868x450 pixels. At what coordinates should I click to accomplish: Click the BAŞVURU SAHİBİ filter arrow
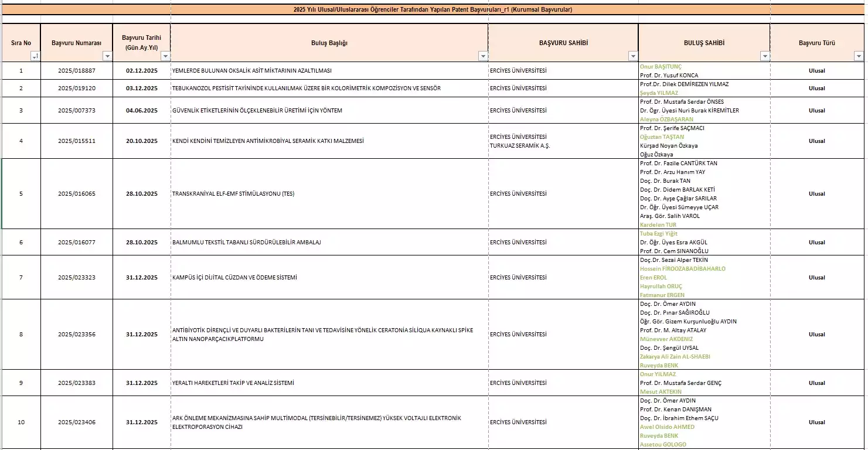coord(633,56)
